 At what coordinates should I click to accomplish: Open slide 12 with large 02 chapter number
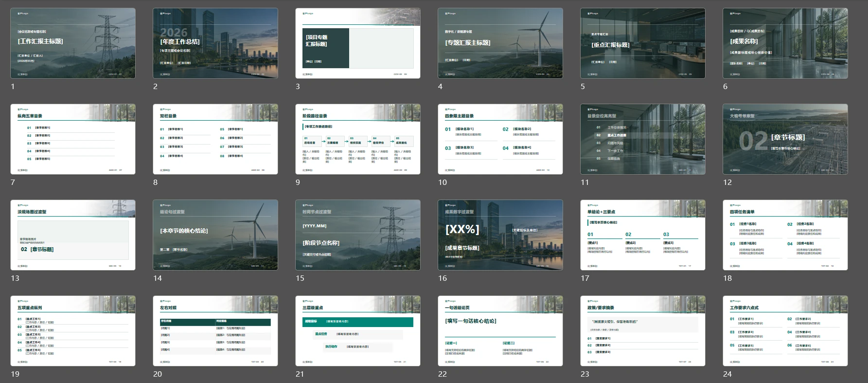[x=785, y=139]
